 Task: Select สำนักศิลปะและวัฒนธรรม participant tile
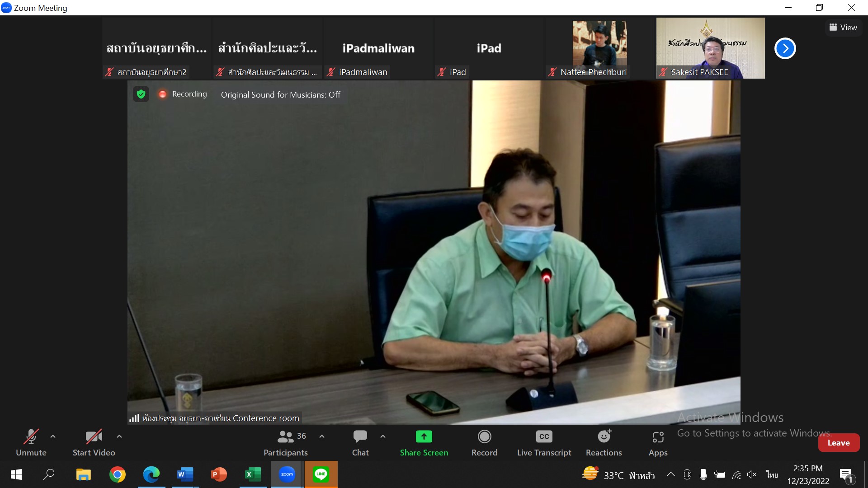268,48
